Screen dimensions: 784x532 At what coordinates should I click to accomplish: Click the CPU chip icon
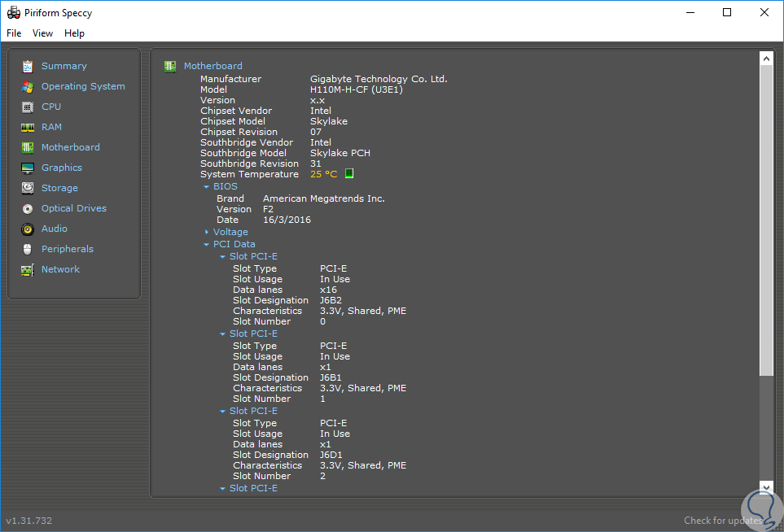(28, 107)
